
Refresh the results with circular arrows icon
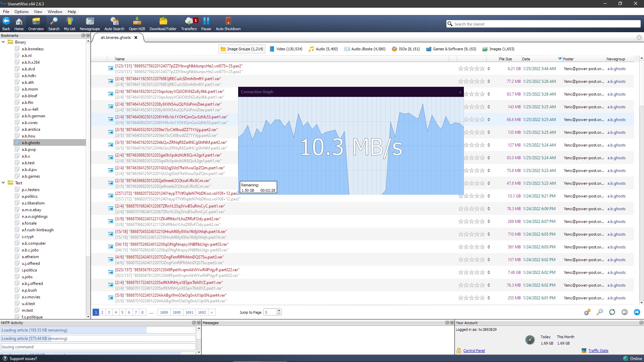coord(612,312)
